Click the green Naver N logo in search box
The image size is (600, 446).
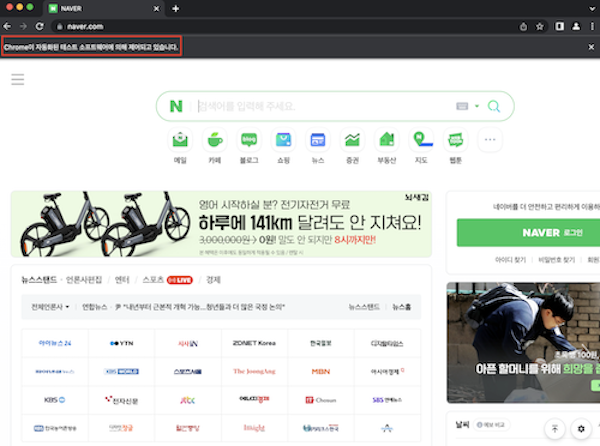click(x=176, y=106)
